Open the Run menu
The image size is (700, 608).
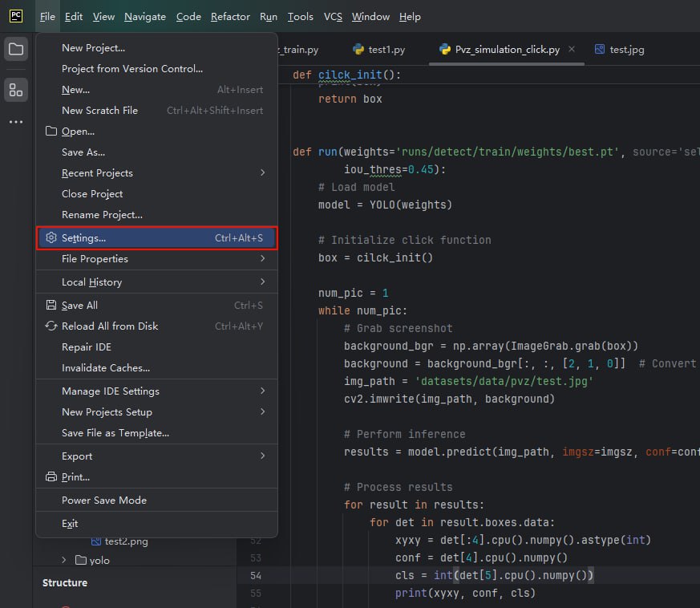pos(269,17)
